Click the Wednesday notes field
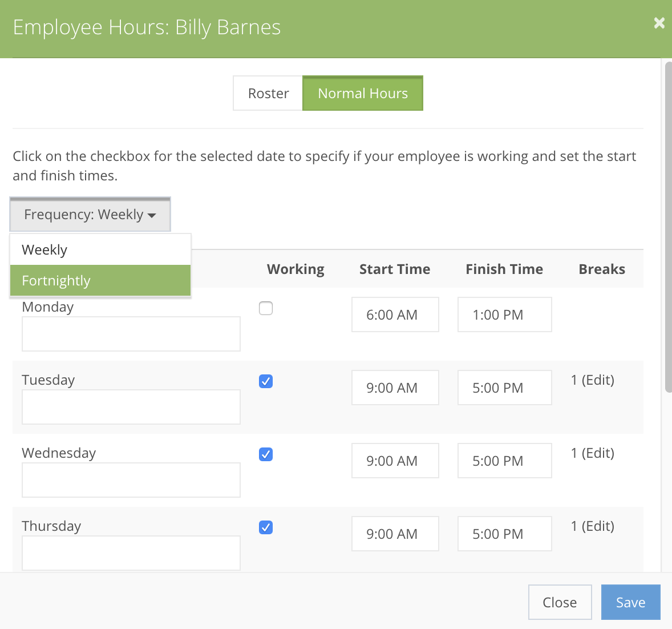672x629 pixels. point(131,480)
